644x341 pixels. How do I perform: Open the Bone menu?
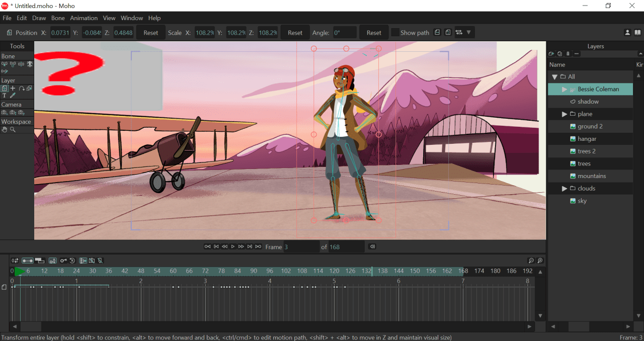tap(58, 18)
